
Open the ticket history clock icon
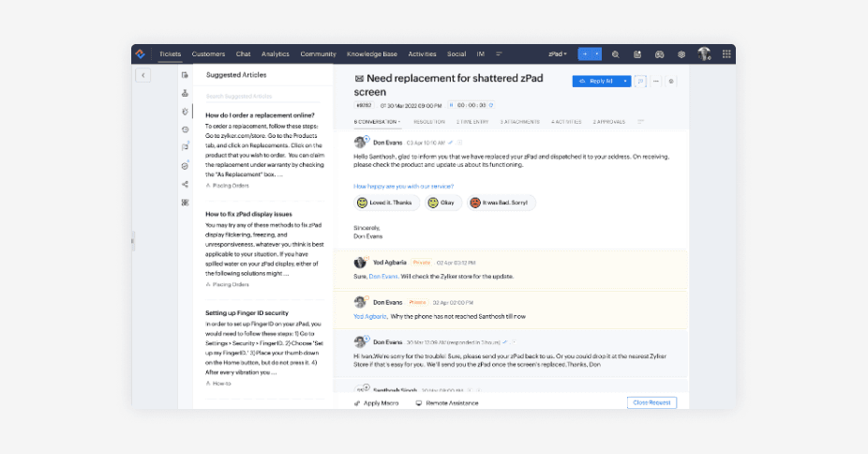click(185, 129)
